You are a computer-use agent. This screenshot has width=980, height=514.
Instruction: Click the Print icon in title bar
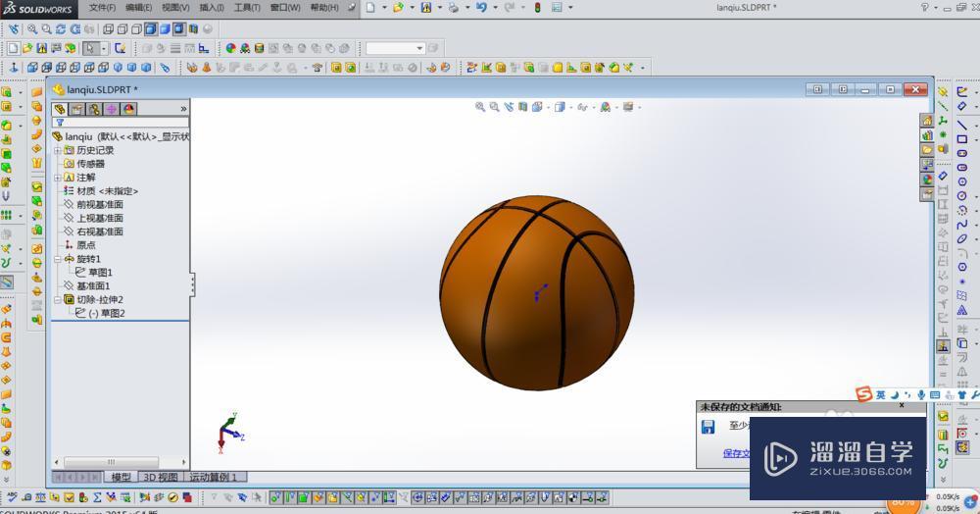point(454,8)
